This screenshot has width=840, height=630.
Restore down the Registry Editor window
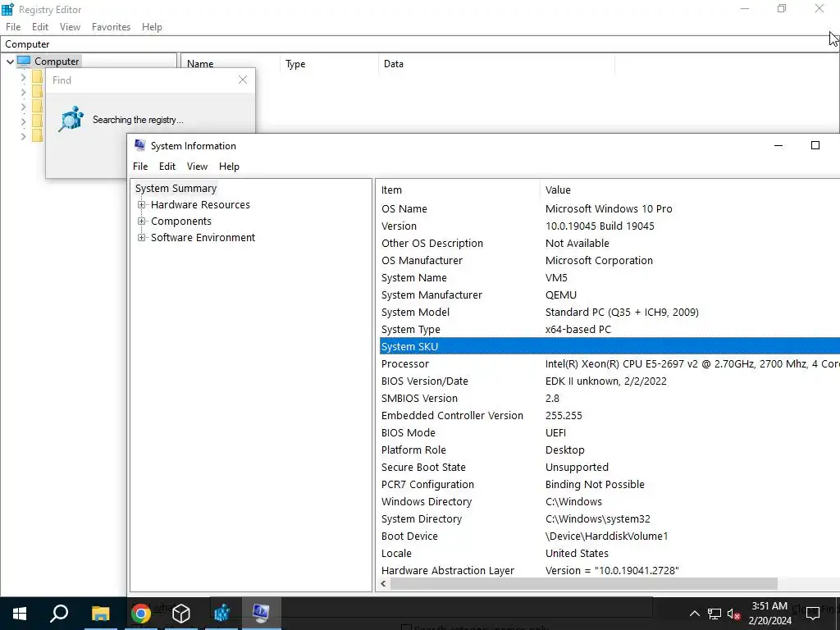point(782,8)
